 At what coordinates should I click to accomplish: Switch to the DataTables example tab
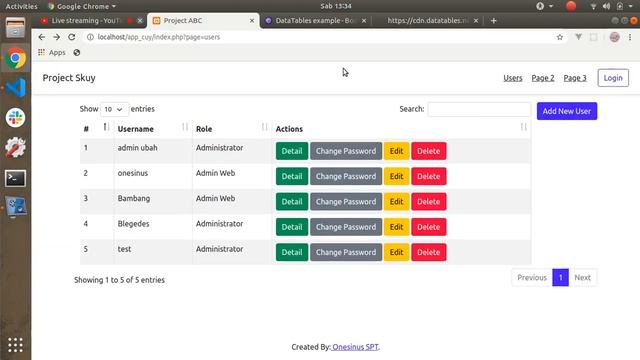click(311, 20)
